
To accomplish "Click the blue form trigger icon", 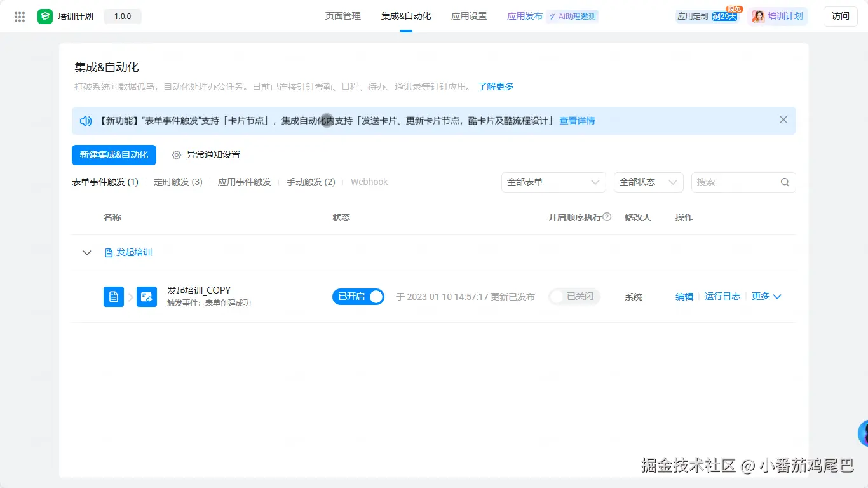I will [x=114, y=297].
